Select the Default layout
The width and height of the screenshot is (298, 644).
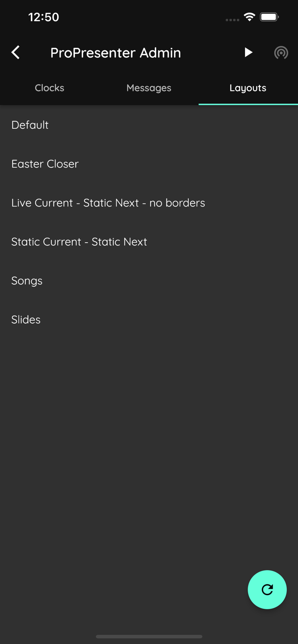point(30,125)
